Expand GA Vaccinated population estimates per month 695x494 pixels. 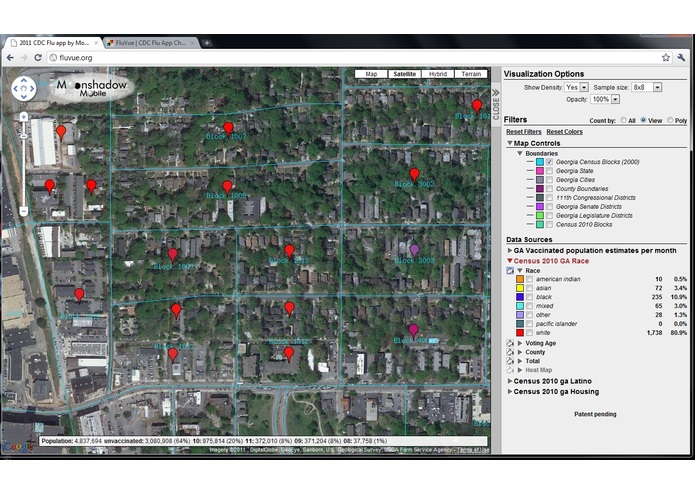point(510,250)
